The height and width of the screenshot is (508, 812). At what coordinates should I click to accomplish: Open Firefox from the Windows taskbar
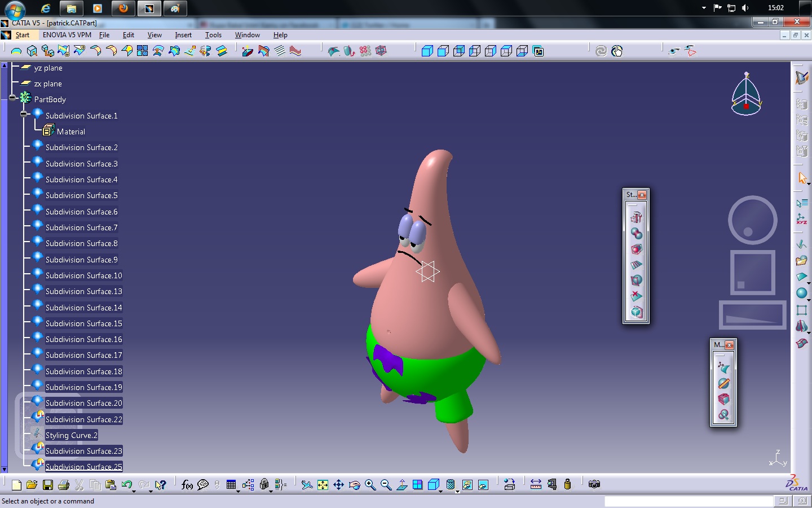(123, 8)
